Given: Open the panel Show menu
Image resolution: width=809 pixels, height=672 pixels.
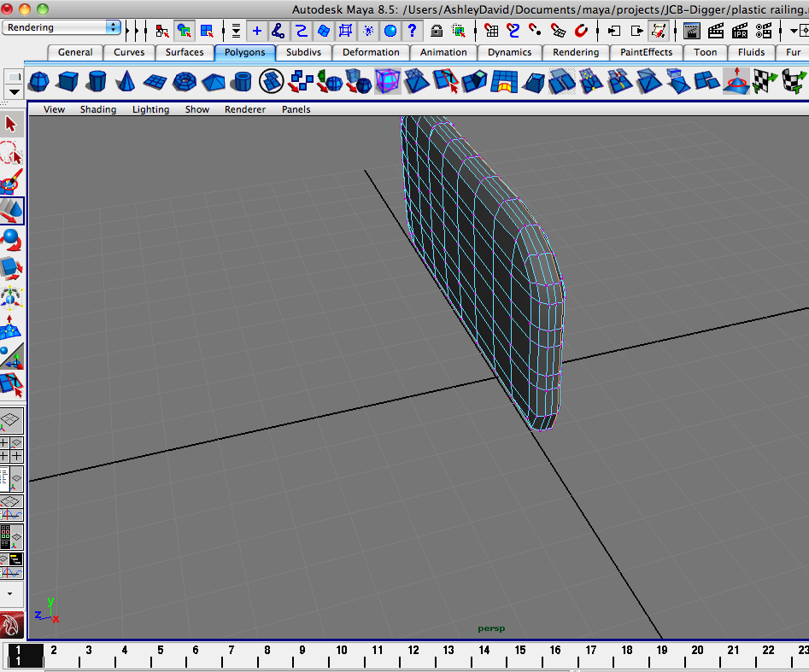Looking at the screenshot, I should pos(197,109).
